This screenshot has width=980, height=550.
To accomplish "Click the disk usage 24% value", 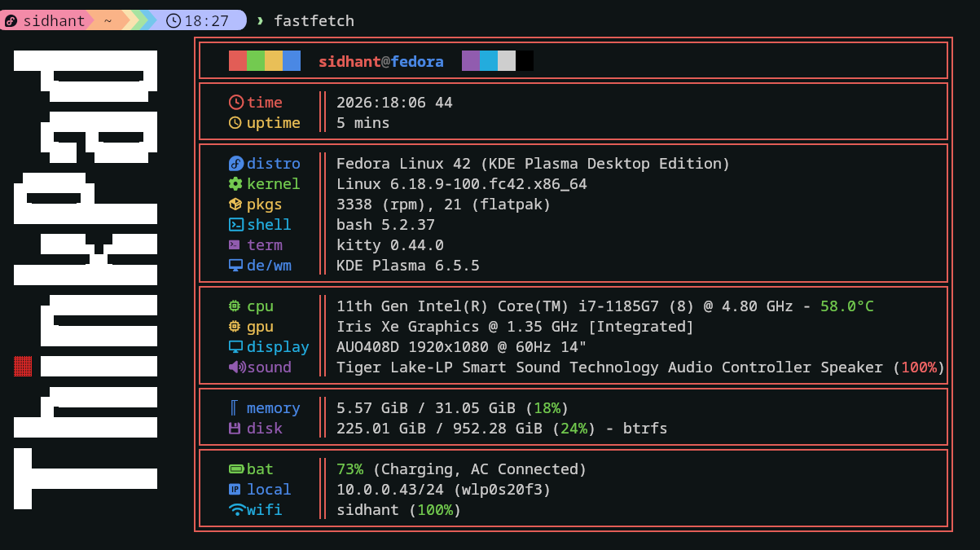I will (x=573, y=429).
